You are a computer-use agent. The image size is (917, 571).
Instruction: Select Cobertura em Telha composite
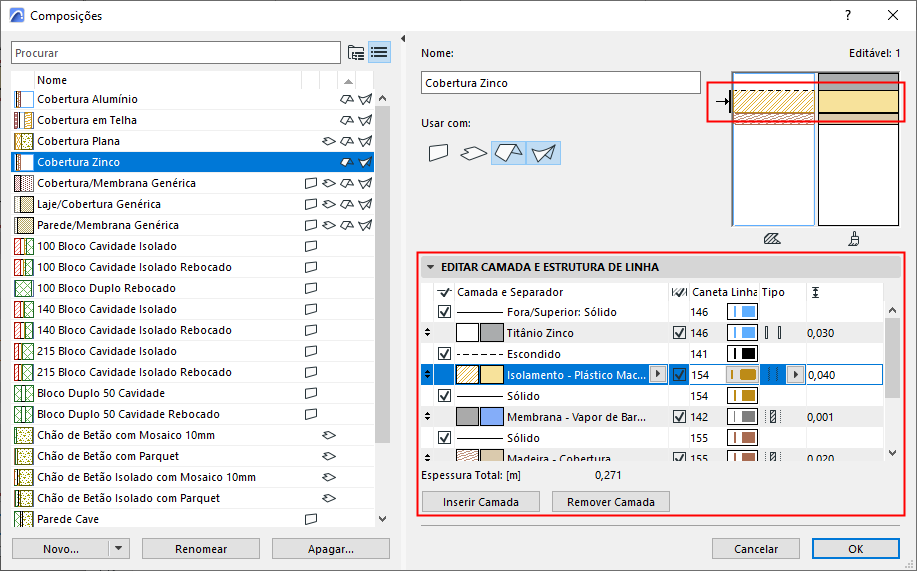click(192, 120)
